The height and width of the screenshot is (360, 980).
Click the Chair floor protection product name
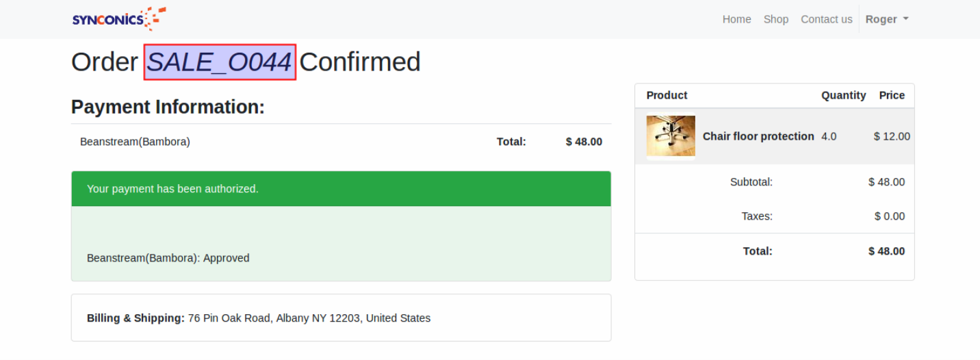758,136
